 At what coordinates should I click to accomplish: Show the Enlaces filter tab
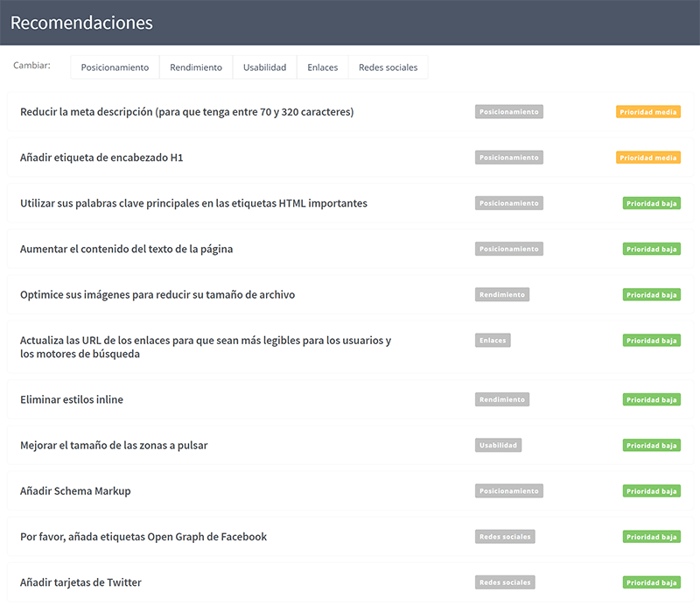322,67
